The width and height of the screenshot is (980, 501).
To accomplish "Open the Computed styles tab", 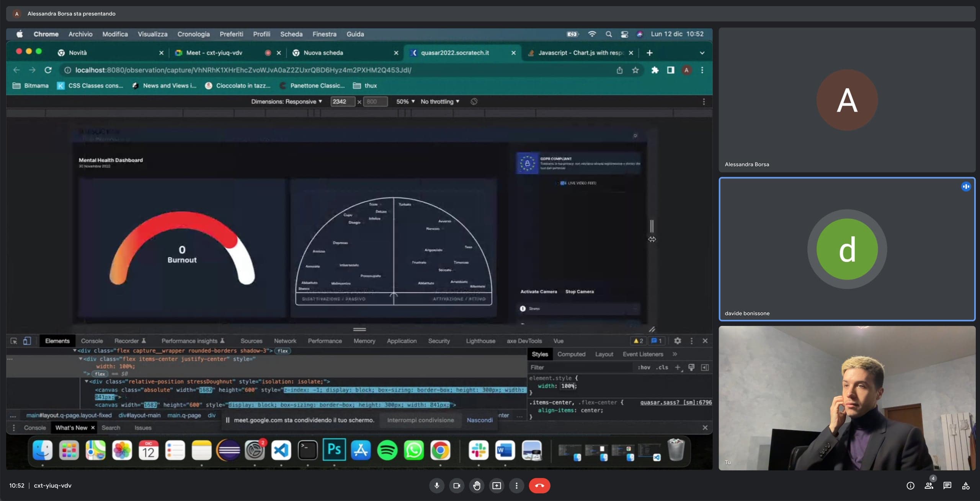I will (x=571, y=354).
